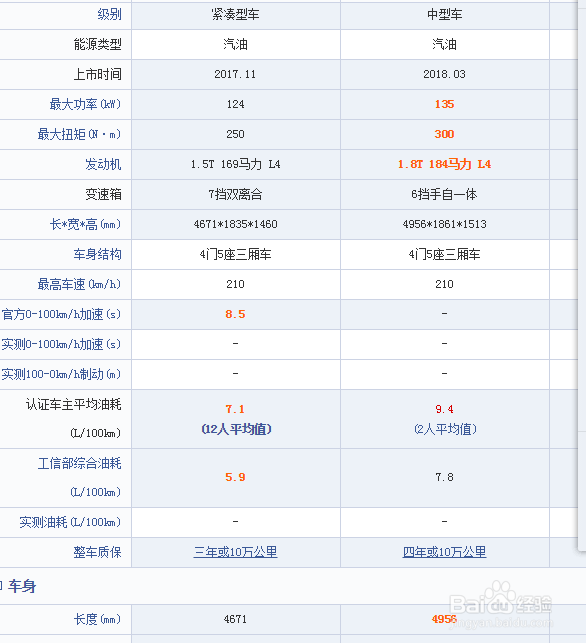The width and height of the screenshot is (586, 643).
Task: Open the 整车质保 parameter link
Action: pos(98,552)
